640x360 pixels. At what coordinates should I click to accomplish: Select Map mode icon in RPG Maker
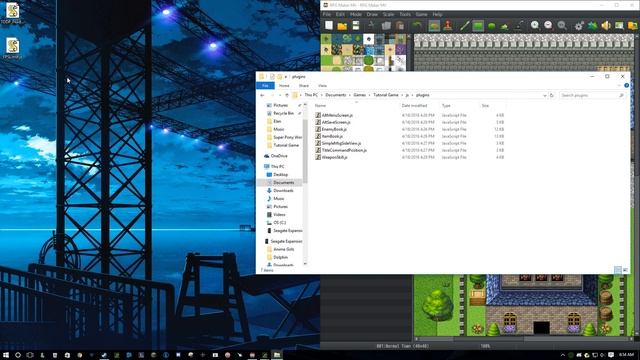434,26
